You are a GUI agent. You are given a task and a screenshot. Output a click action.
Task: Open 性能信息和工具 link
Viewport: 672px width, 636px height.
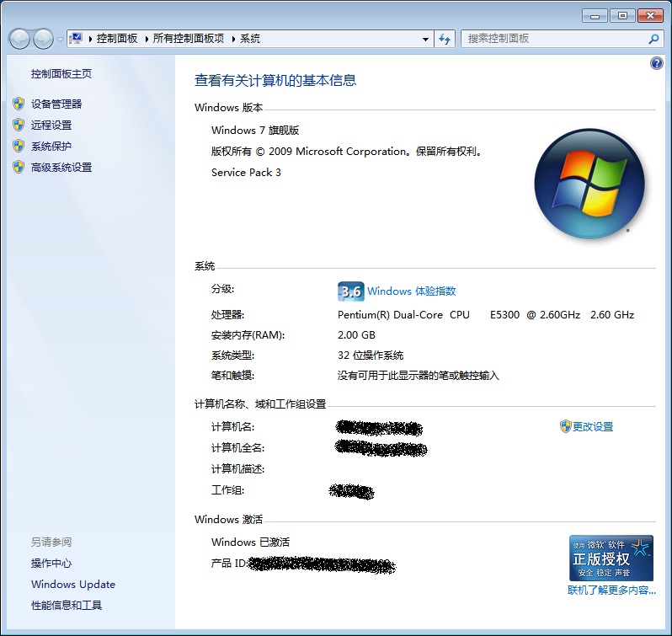[67, 605]
